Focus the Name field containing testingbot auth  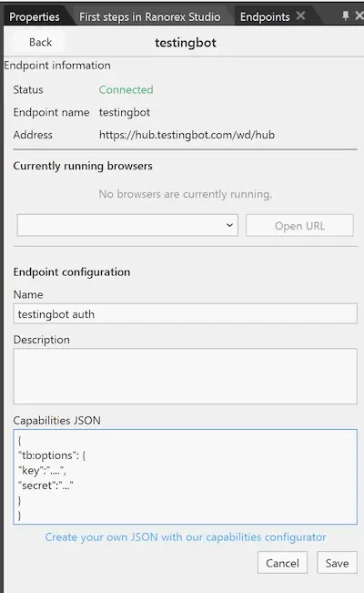click(x=186, y=314)
